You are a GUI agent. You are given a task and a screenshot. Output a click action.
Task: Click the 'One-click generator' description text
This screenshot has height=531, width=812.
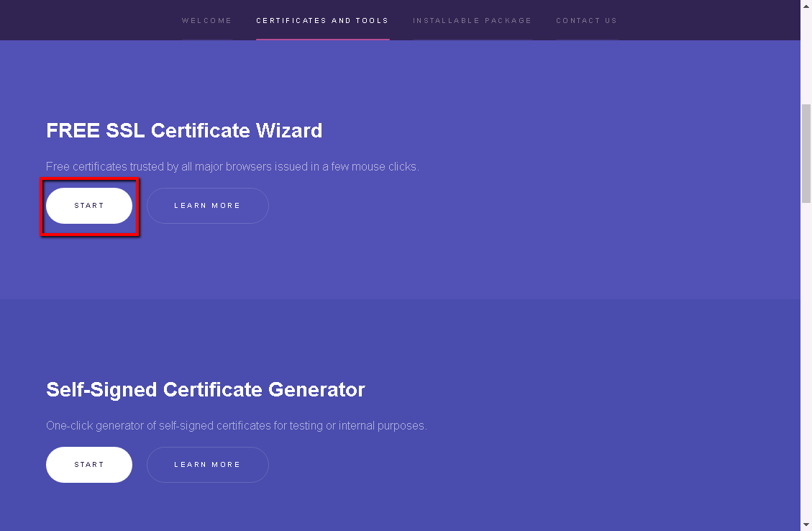click(x=236, y=426)
